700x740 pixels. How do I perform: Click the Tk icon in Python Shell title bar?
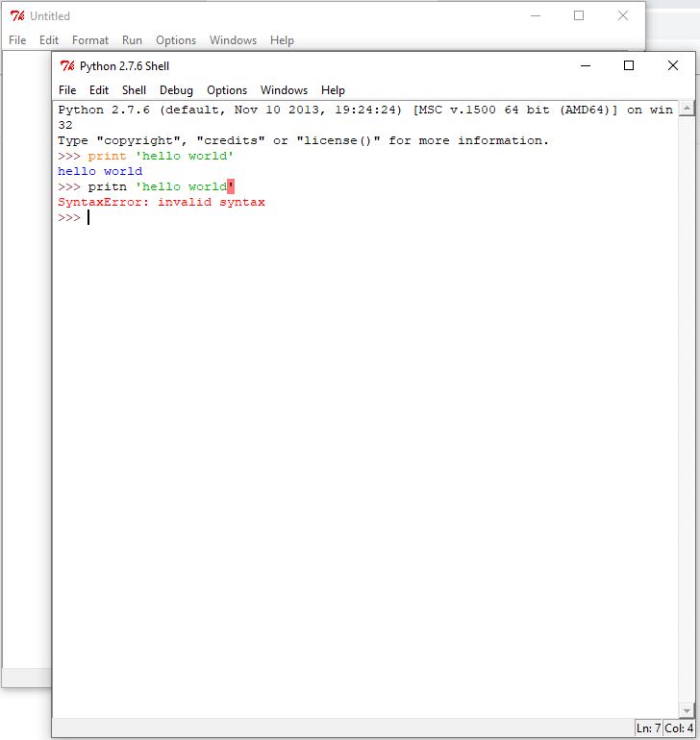[x=67, y=65]
